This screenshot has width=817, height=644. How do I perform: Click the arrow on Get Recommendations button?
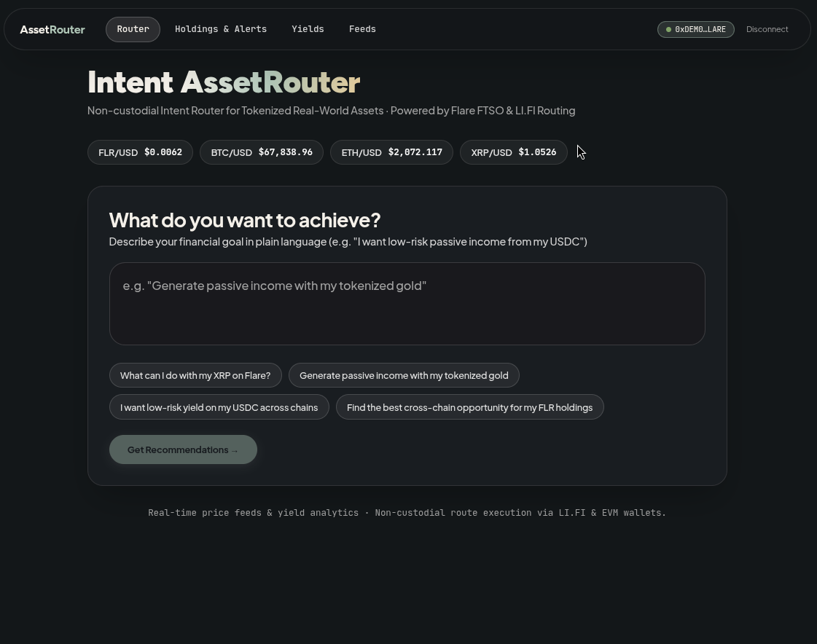pos(235,451)
